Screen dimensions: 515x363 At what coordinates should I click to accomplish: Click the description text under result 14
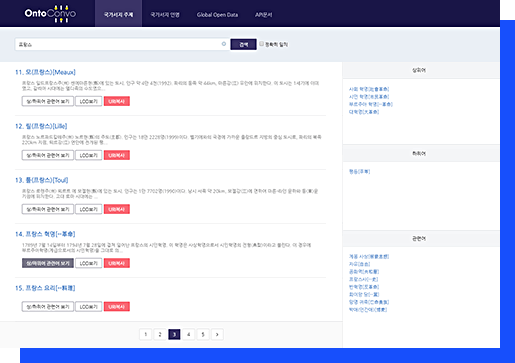167,248
